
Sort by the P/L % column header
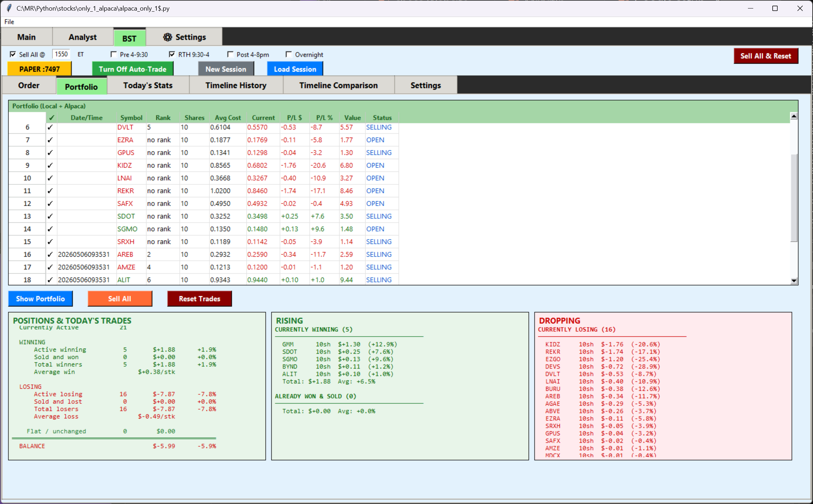coord(324,118)
